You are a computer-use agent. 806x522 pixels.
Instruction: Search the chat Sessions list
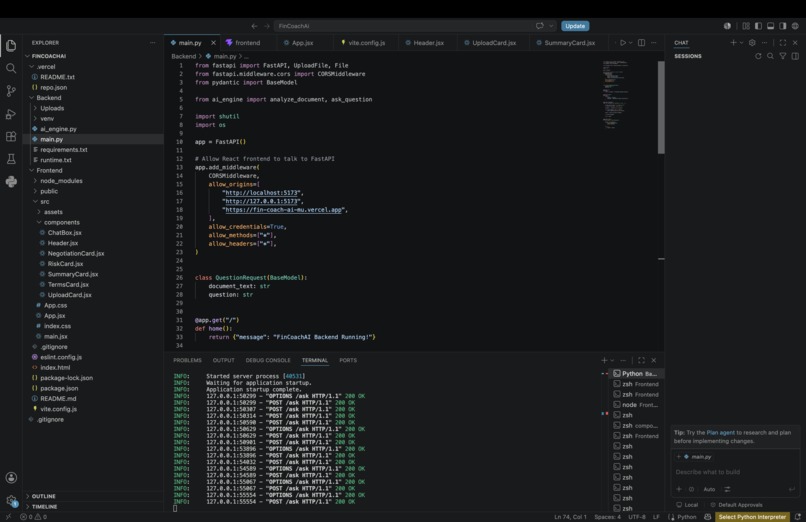click(770, 56)
